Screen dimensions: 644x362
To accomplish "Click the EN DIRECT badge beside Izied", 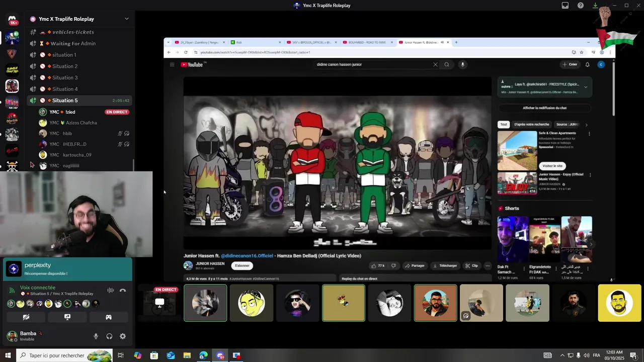I will [x=117, y=112].
